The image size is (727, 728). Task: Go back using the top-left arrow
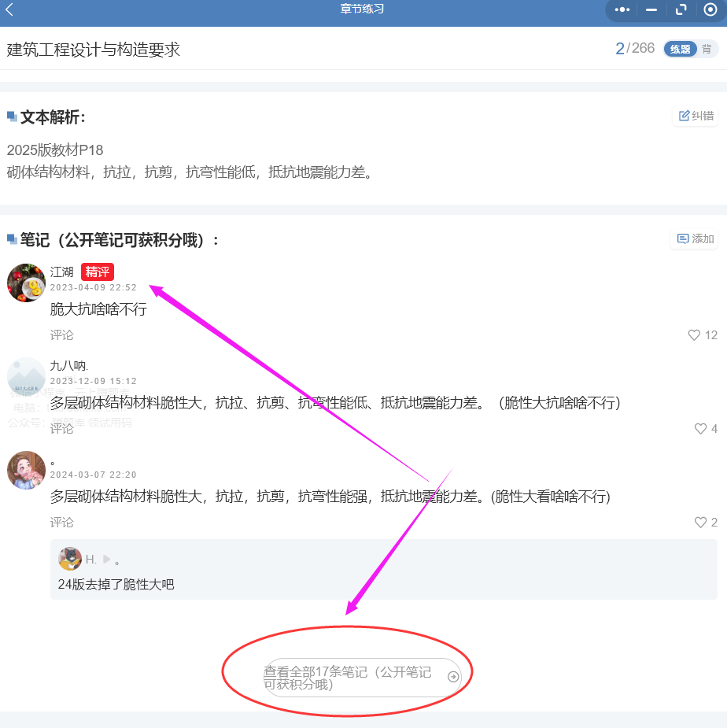pyautogui.click(x=9, y=9)
